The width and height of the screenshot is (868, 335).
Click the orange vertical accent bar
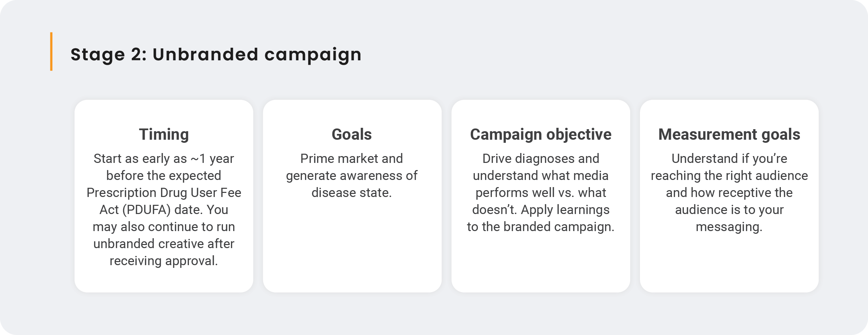point(51,51)
